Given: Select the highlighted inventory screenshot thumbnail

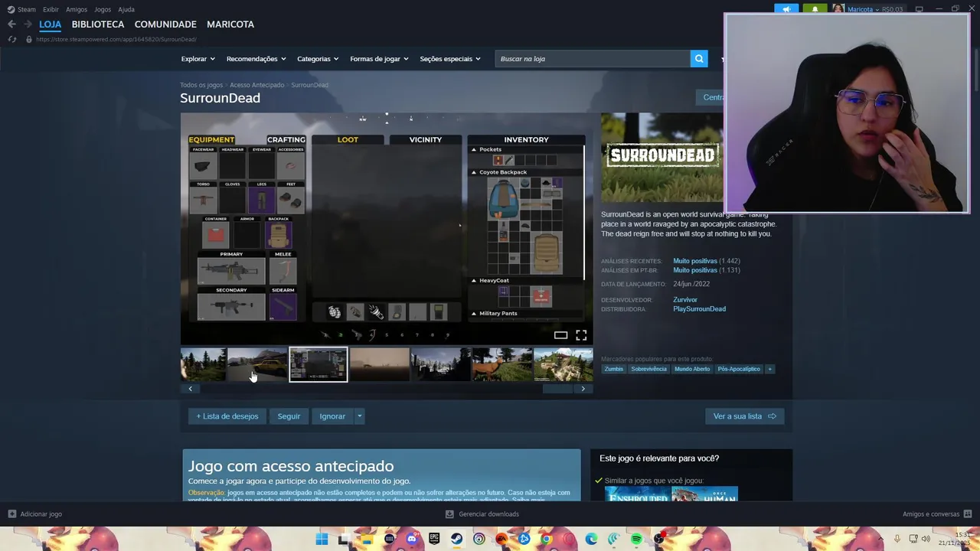Looking at the screenshot, I should click(x=318, y=364).
